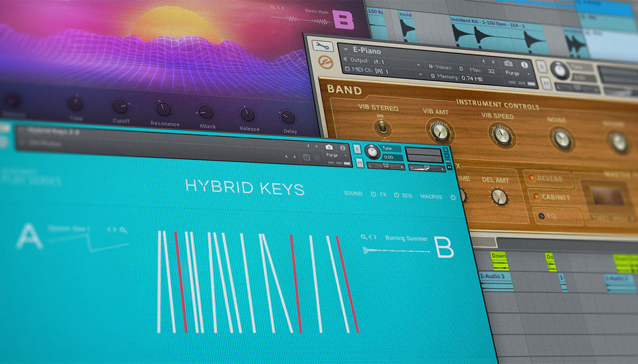638x364 pixels.
Task: Click the Tune value field showing 0.00
Action: [x=392, y=157]
